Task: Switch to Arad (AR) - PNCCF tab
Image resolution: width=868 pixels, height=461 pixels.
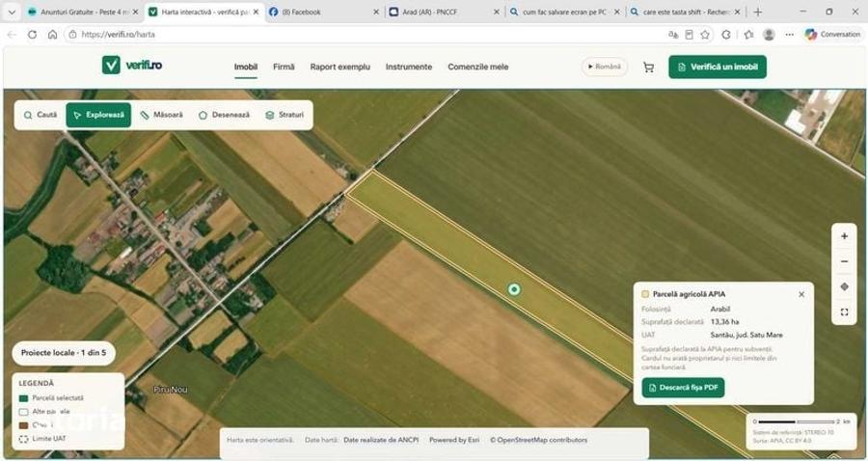Action: (443, 12)
